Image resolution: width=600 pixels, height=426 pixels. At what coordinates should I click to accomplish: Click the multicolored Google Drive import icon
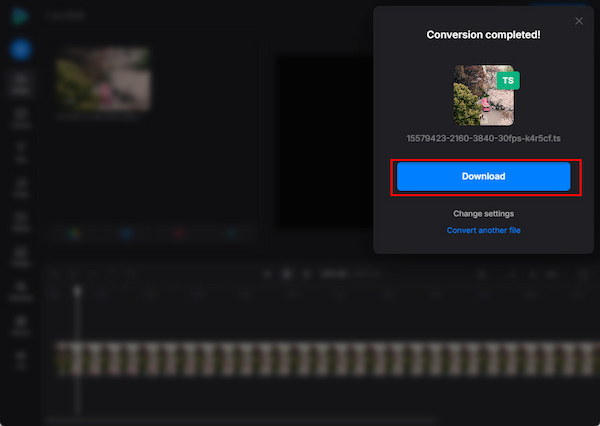[x=75, y=233]
